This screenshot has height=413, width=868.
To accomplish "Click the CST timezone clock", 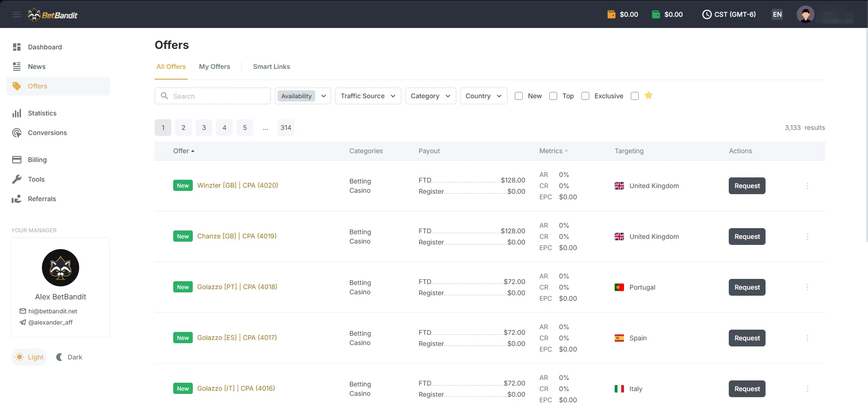I will click(729, 14).
